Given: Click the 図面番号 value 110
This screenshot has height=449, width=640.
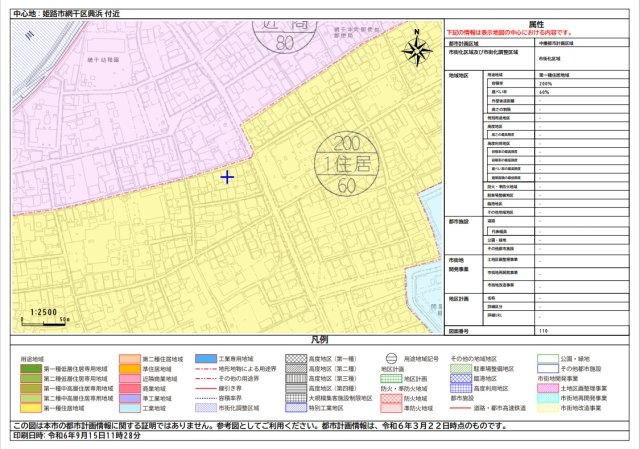Looking at the screenshot, I should 543,331.
